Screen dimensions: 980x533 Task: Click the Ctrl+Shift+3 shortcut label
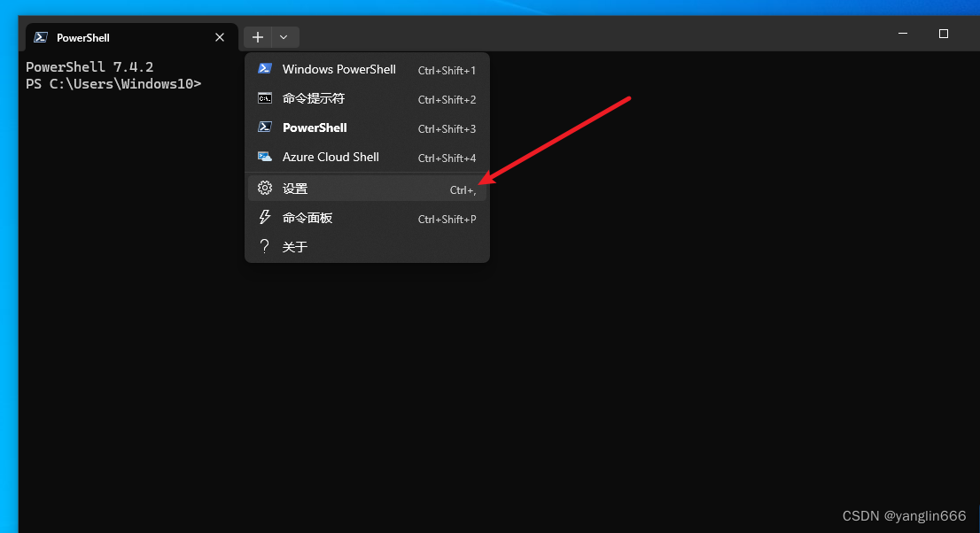click(x=447, y=129)
